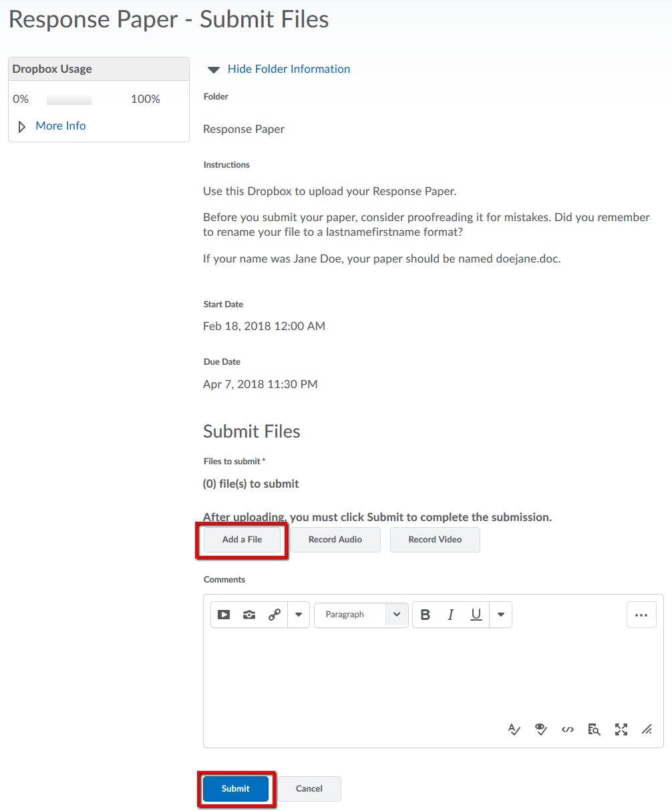Click the Insert Stuff media icon
Image resolution: width=672 pixels, height=811 pixels.
(224, 615)
